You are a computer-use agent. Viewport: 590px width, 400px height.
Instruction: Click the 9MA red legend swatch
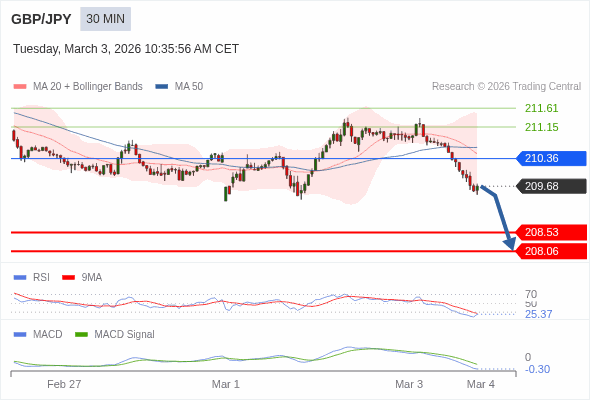68,278
